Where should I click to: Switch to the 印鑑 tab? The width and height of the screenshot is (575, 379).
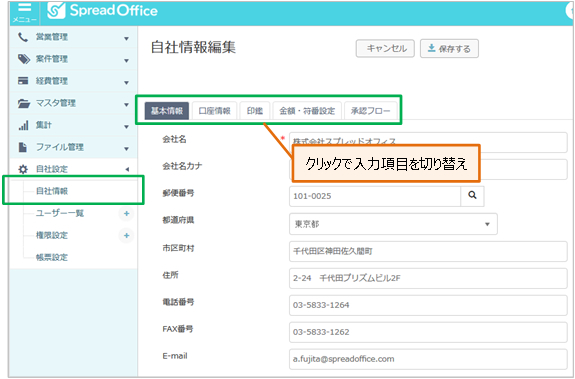point(255,111)
